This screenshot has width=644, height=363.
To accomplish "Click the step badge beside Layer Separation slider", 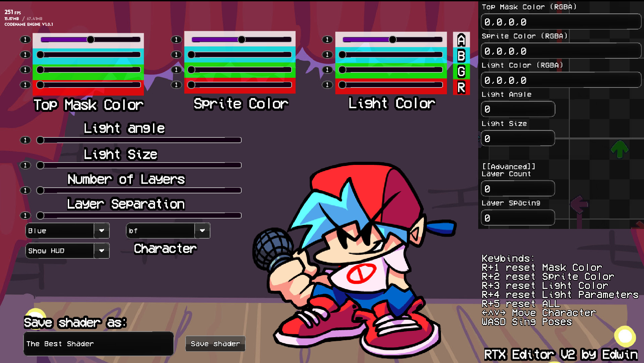I will click(x=25, y=216).
